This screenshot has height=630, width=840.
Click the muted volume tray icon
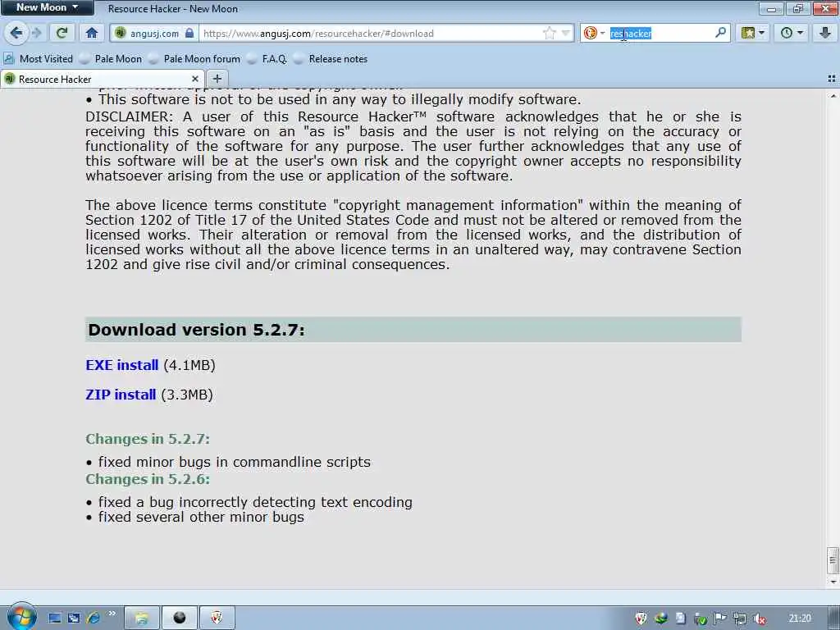760,619
